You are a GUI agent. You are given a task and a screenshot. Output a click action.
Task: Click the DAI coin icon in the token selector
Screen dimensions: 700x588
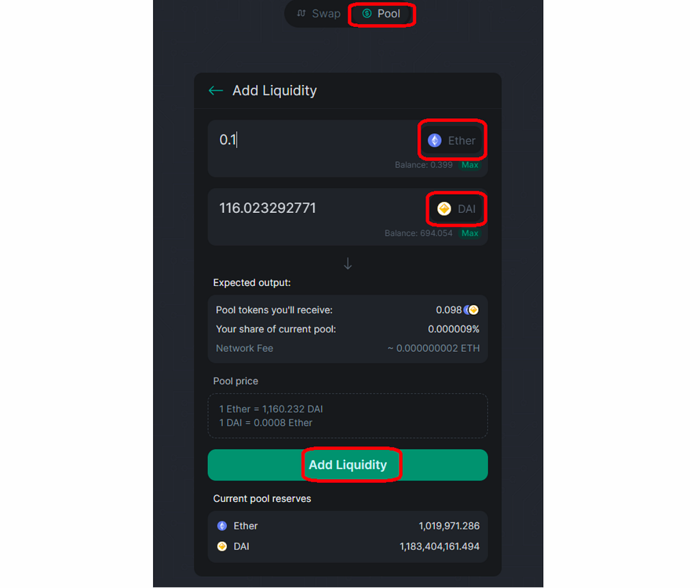[x=444, y=209]
